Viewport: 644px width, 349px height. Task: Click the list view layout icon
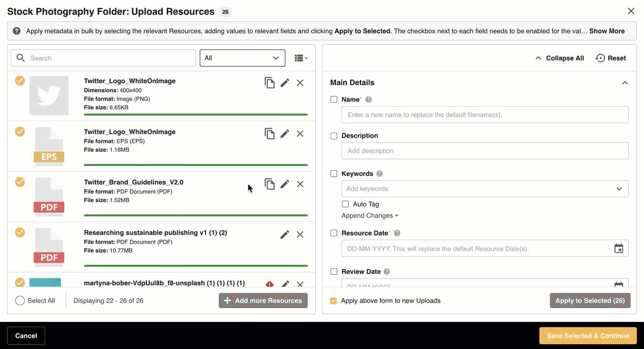click(x=301, y=58)
